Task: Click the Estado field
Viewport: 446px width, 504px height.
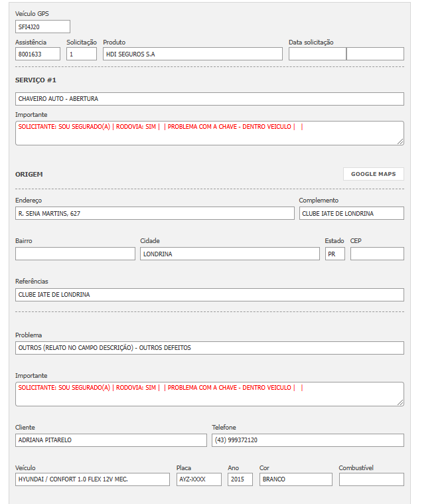Action: (334, 254)
